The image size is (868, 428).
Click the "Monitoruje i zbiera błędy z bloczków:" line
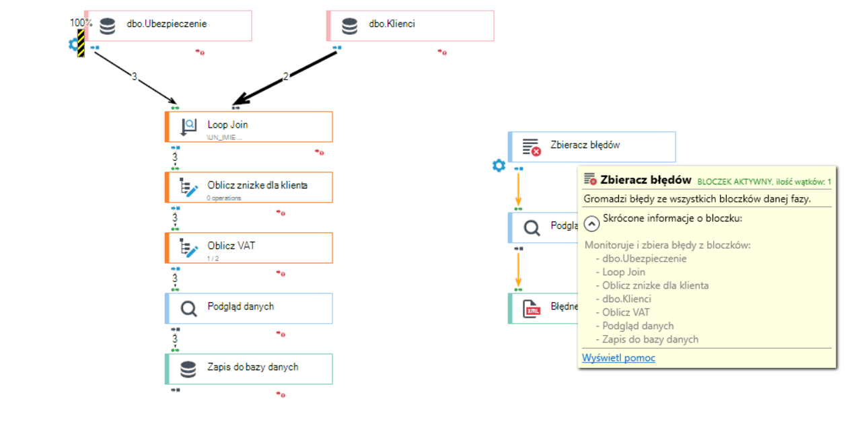coord(667,245)
